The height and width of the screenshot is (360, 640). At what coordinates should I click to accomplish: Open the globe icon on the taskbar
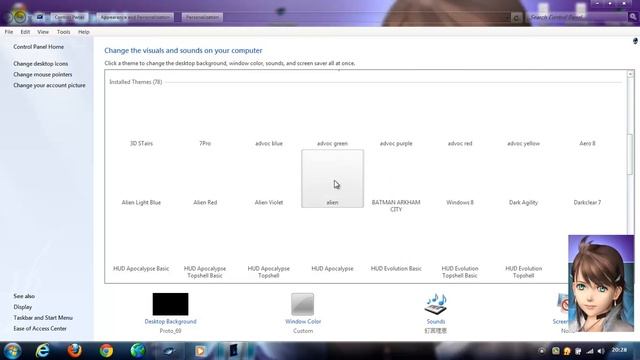tap(138, 351)
